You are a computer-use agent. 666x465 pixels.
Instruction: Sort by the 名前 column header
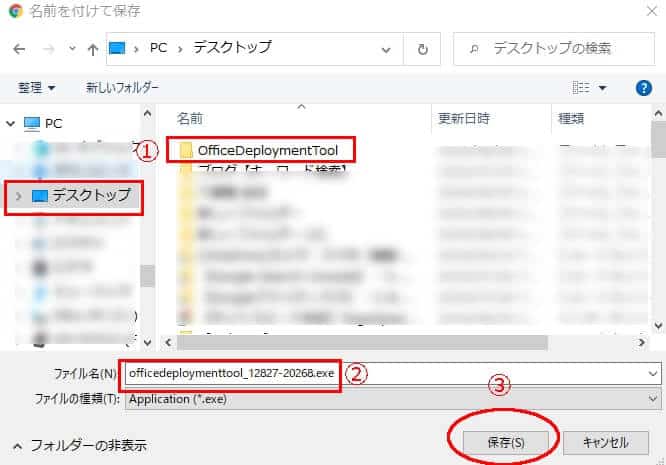(x=190, y=118)
